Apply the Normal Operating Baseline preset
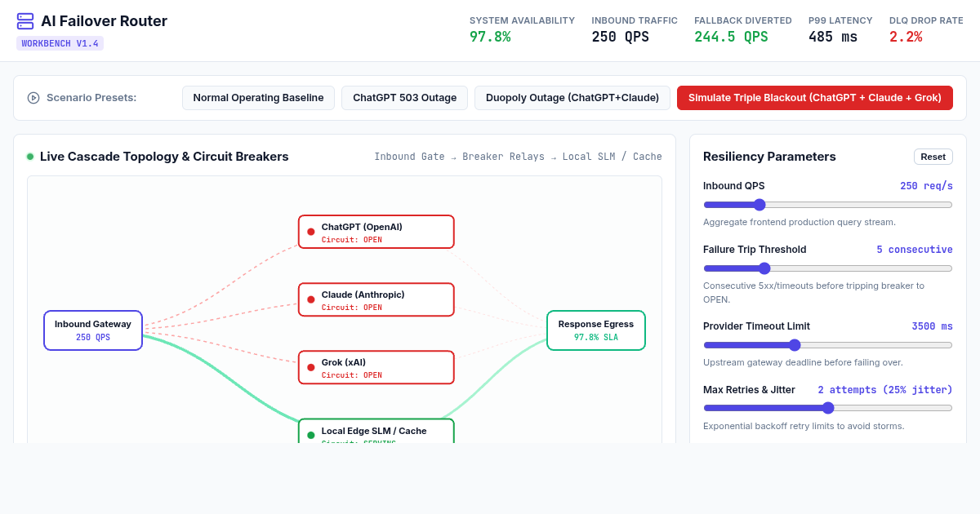Image resolution: width=980 pixels, height=514 pixels. pyautogui.click(x=258, y=98)
